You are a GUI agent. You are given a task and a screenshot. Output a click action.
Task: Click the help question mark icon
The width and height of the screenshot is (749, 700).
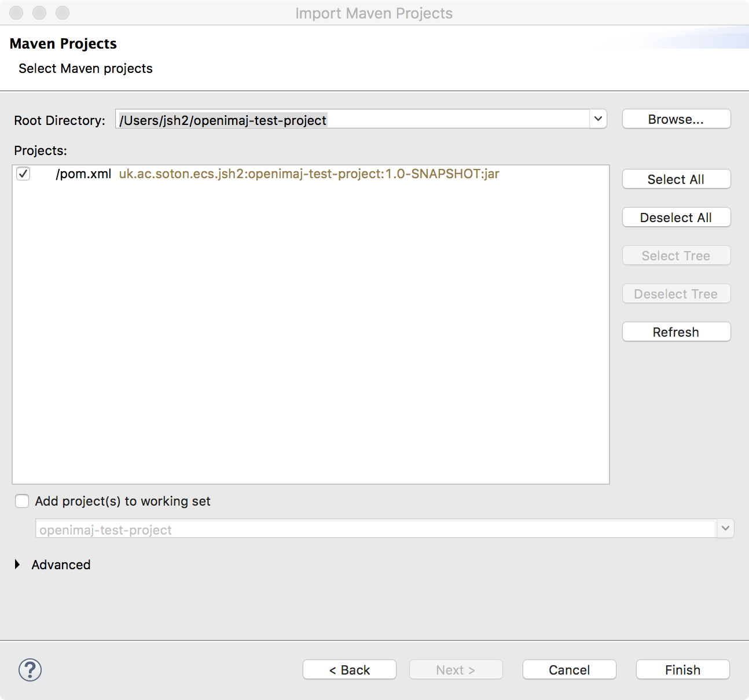point(29,670)
